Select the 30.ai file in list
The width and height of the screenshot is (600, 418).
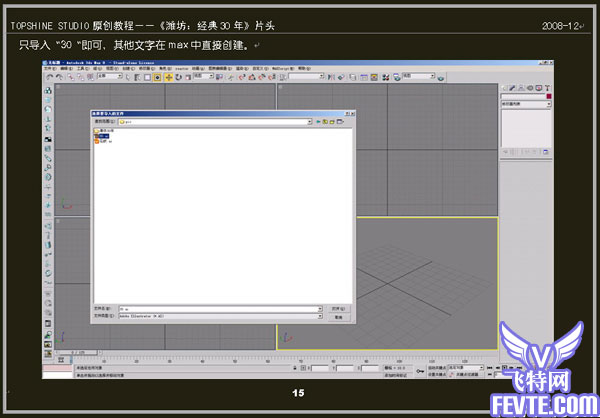coord(103,136)
